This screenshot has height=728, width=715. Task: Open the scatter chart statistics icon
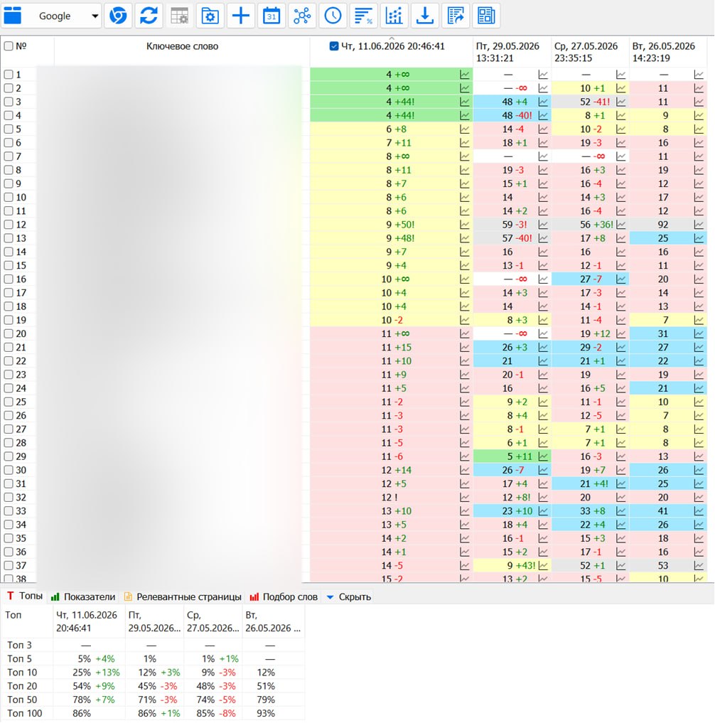click(x=394, y=16)
